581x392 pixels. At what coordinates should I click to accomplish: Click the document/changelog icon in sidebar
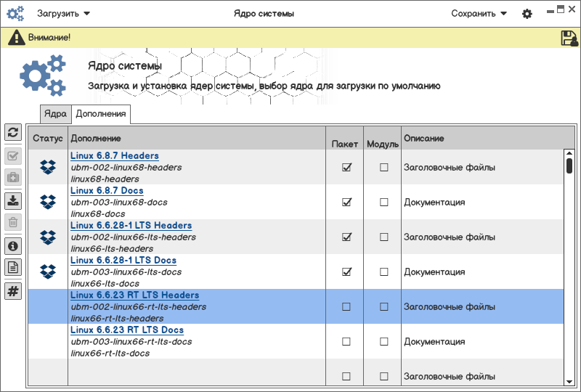[x=13, y=267]
